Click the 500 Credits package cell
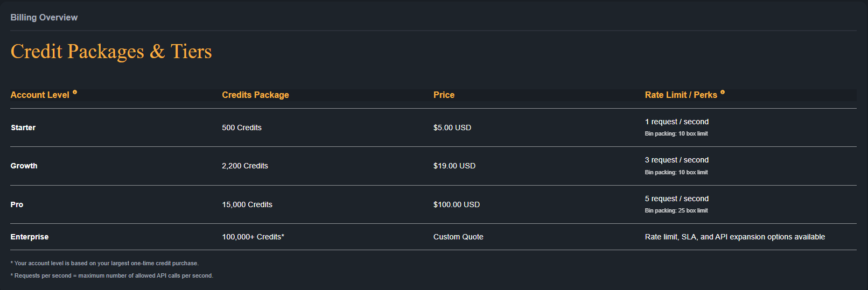This screenshot has width=868, height=290. pyautogui.click(x=242, y=128)
